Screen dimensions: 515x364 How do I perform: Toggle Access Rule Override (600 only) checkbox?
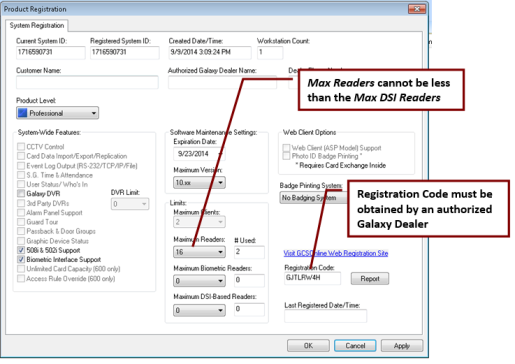pos(21,278)
